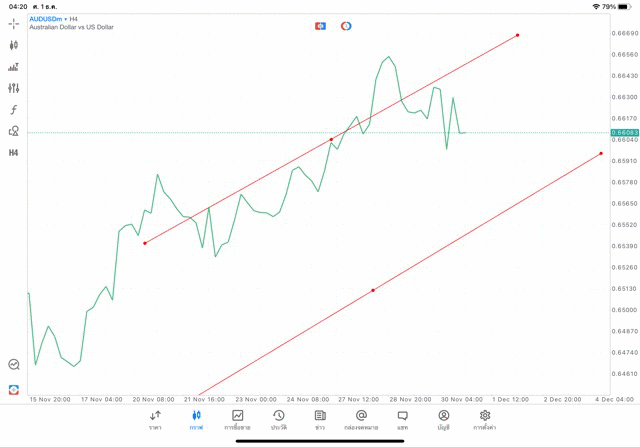
Task: Go to the Account (บัญชี) tab
Action: (443, 420)
